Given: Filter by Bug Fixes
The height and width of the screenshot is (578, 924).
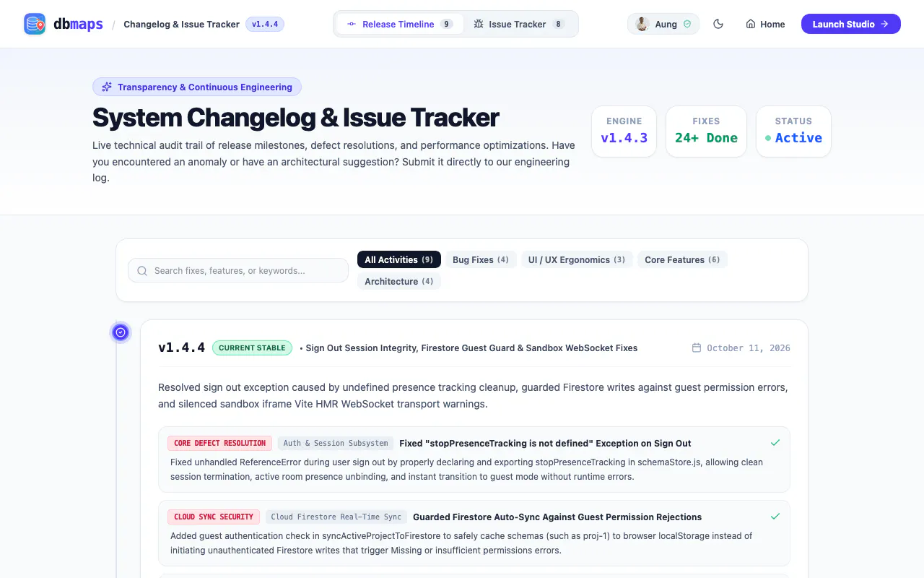Looking at the screenshot, I should [481, 259].
